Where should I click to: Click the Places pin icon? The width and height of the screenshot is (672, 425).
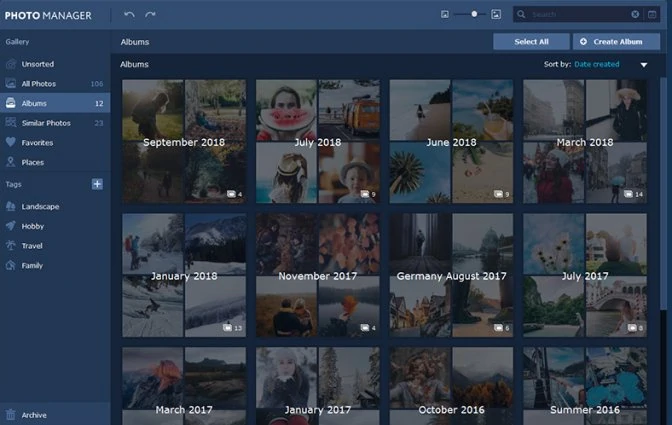pos(11,162)
